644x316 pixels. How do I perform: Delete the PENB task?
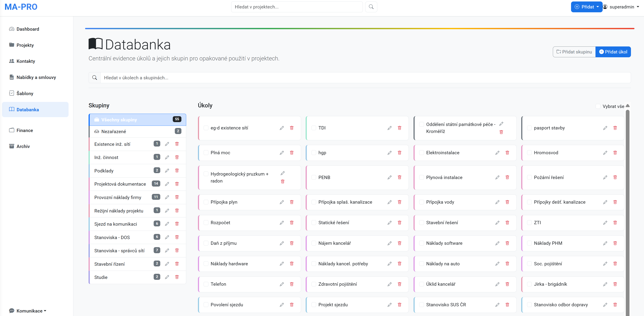(400, 177)
